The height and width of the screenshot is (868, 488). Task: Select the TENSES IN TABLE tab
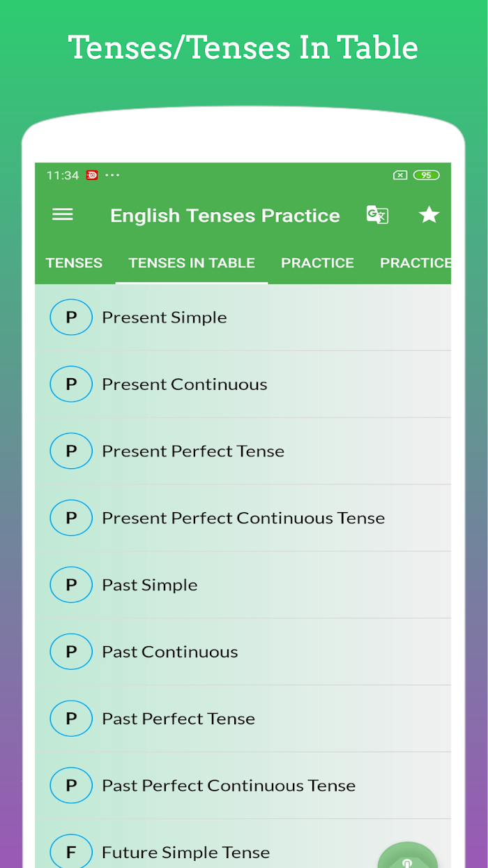192,263
